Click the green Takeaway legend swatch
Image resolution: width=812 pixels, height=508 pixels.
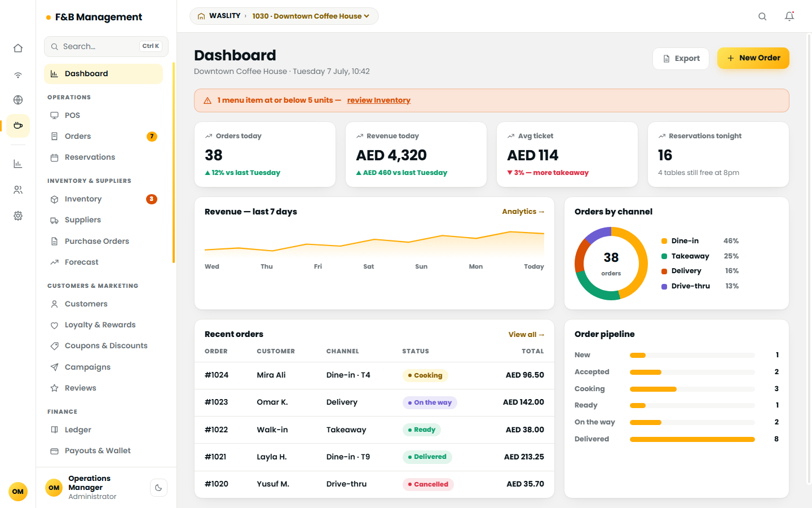(664, 256)
